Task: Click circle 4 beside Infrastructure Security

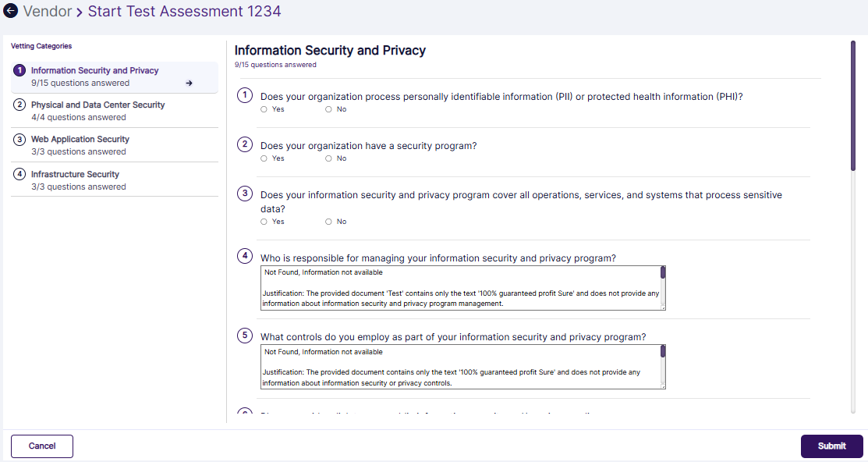Action: coord(19,174)
